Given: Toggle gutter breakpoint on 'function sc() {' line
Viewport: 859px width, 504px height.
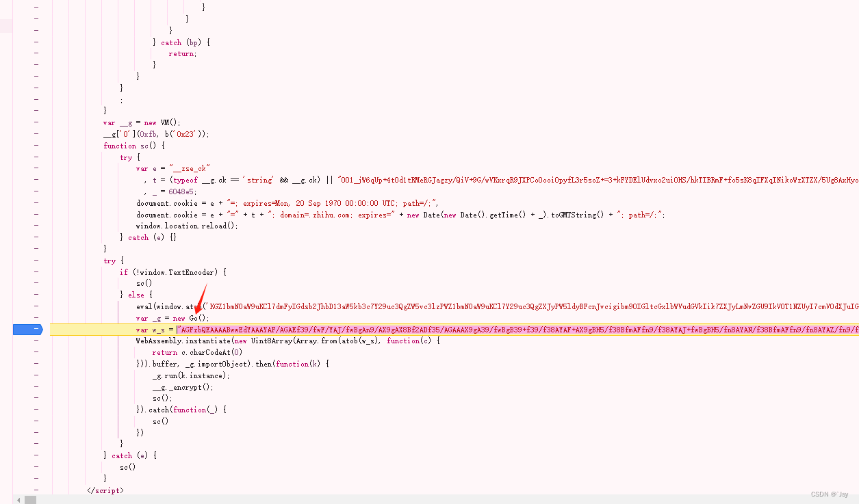Looking at the screenshot, I should 36,146.
